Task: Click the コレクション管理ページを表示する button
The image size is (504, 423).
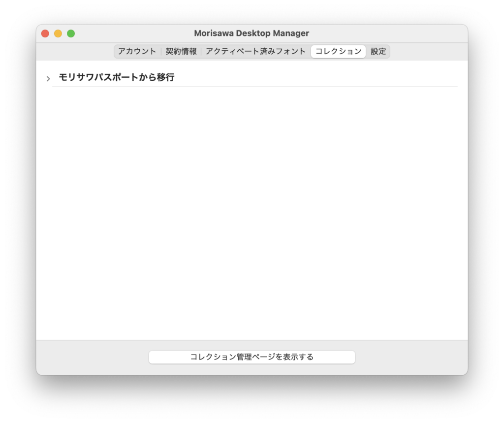Action: coord(252,357)
